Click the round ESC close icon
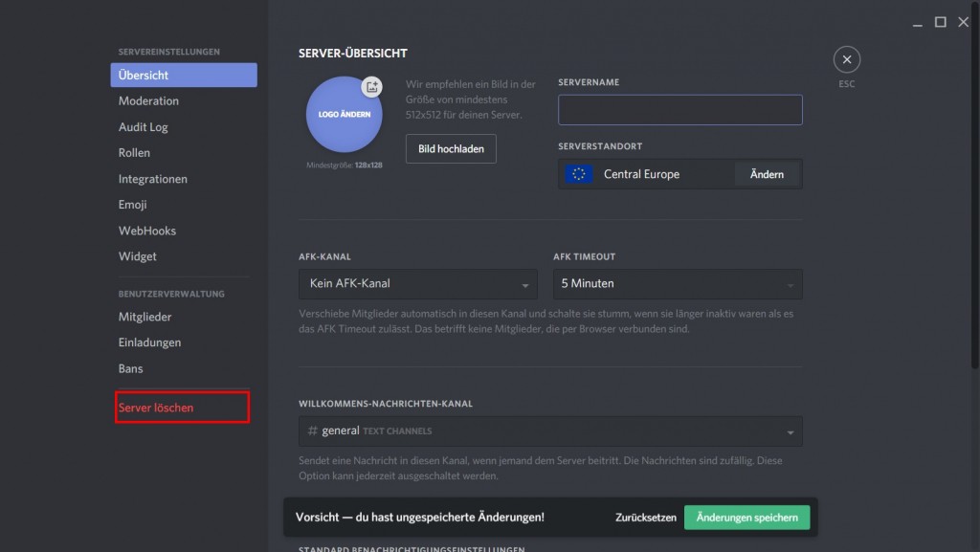980x552 pixels. pos(846,60)
